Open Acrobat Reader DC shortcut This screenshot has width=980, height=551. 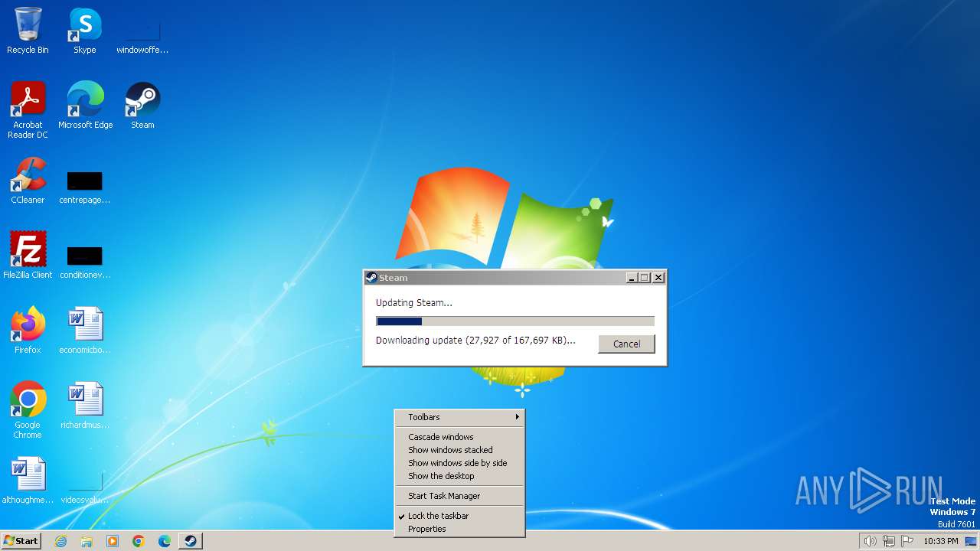[28, 110]
